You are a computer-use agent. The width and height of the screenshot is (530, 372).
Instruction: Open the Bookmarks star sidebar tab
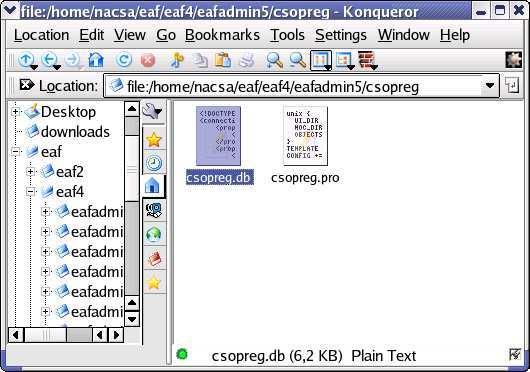(154, 139)
